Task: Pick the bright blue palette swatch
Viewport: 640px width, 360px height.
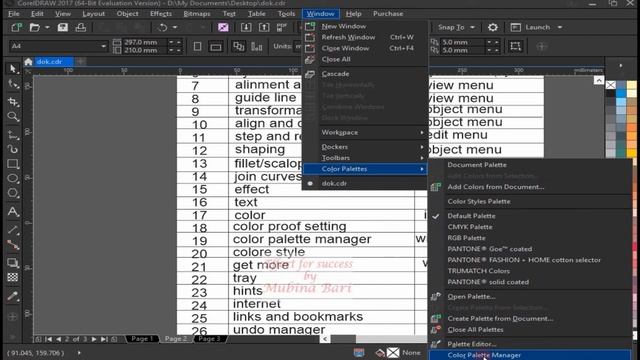Action: point(621,93)
